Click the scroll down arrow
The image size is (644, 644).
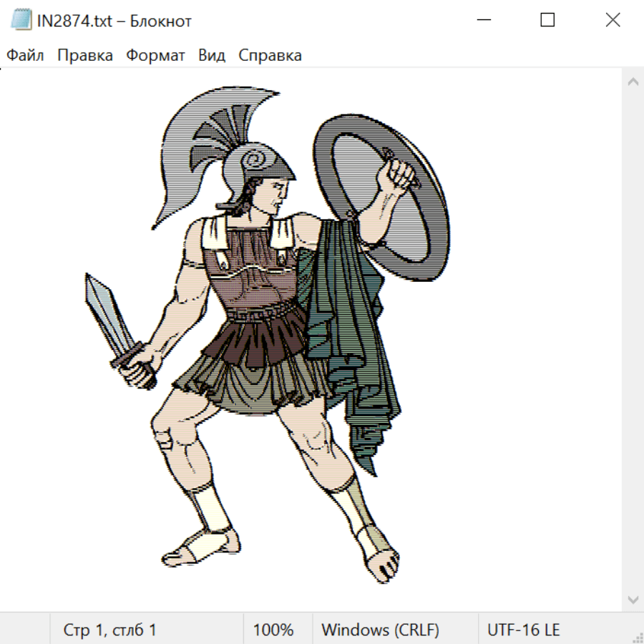[x=633, y=599]
